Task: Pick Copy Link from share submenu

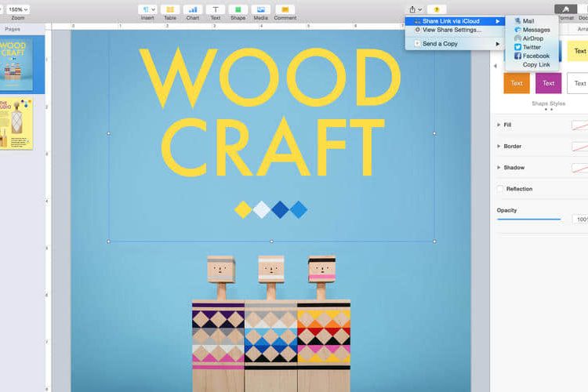Action: tap(536, 64)
